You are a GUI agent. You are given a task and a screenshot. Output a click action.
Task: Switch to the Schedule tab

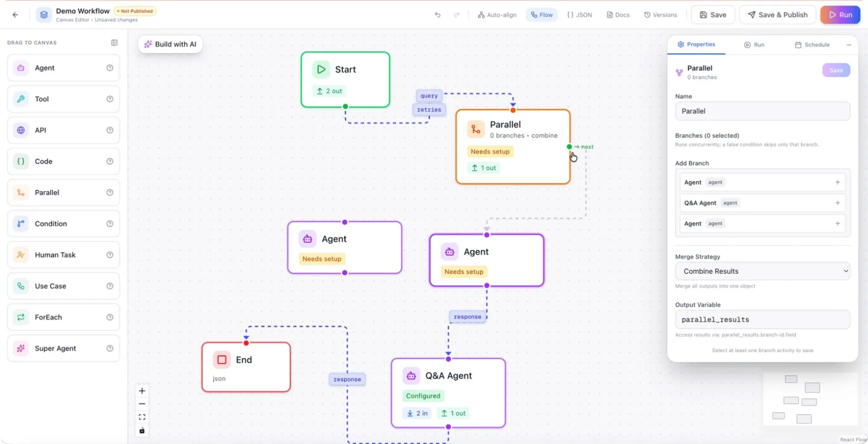point(812,45)
